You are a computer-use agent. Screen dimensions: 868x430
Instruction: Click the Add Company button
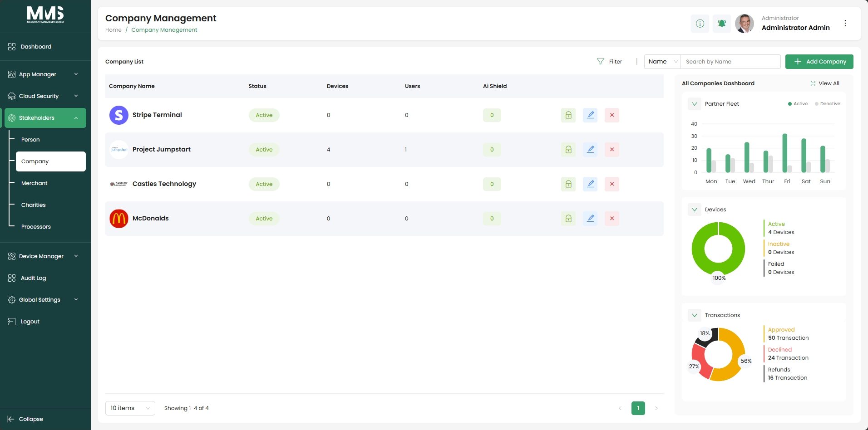[819, 62]
